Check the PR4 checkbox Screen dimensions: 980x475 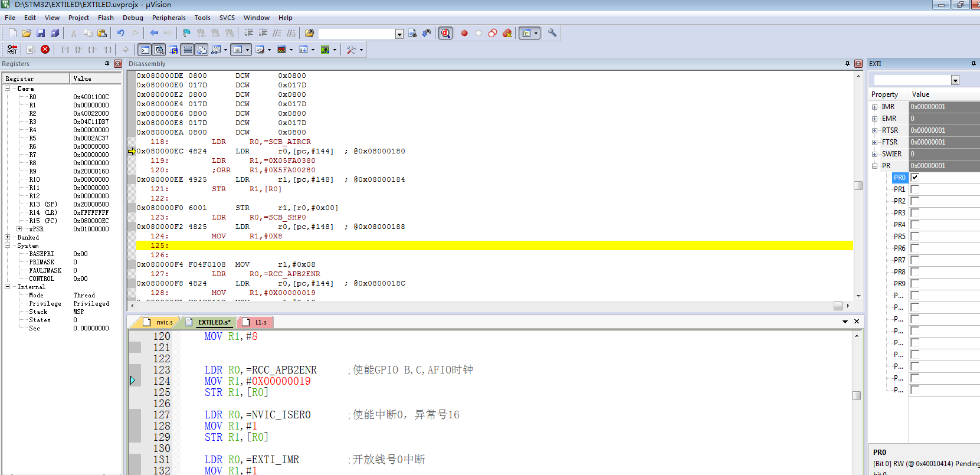tap(915, 224)
